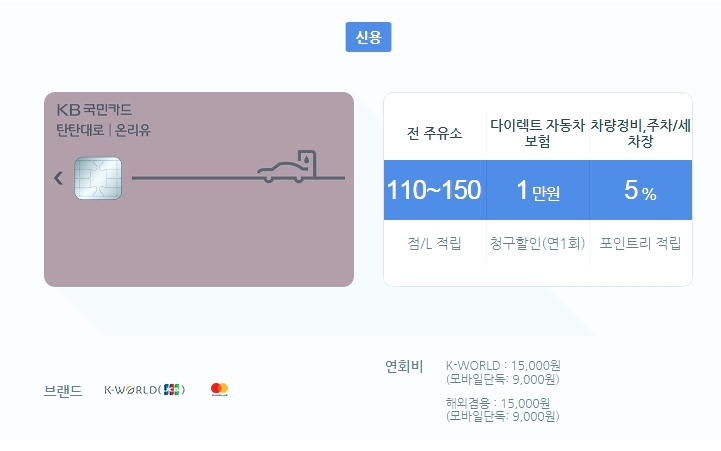721x451 pixels.
Task: Click the 연회비 annual fee label
Action: point(404,366)
